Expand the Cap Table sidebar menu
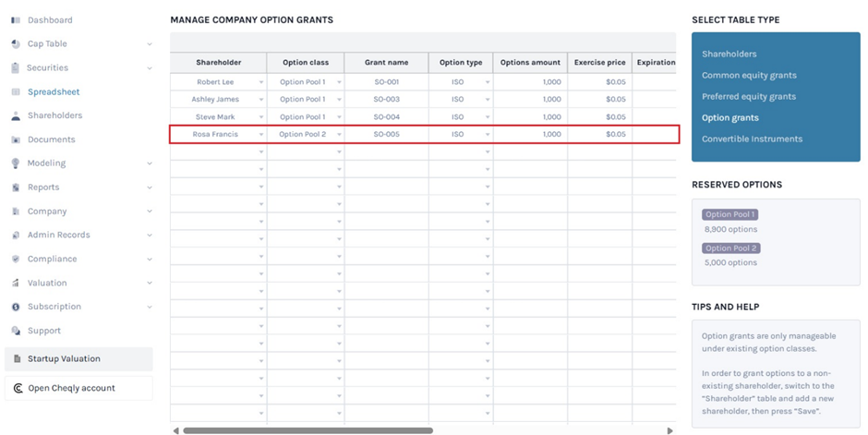The width and height of the screenshot is (868, 435). (150, 44)
